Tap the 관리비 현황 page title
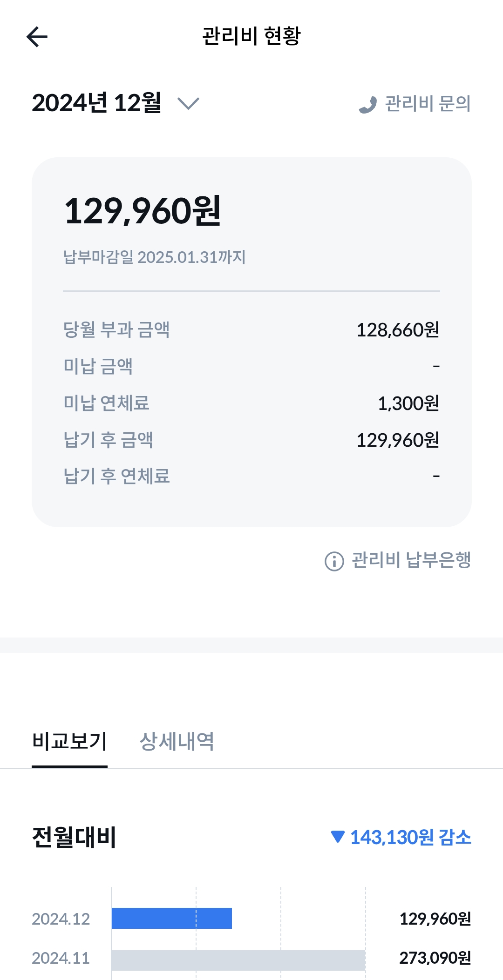The height and width of the screenshot is (980, 503). tap(251, 36)
